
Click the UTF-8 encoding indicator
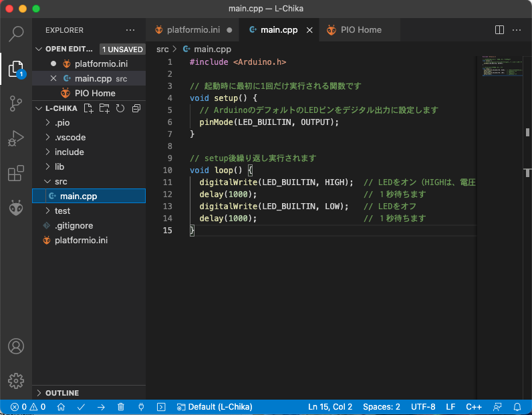coord(423,406)
